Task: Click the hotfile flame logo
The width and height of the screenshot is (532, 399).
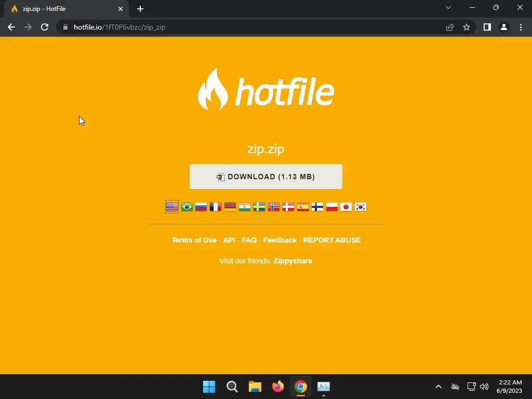Action: coord(266,89)
